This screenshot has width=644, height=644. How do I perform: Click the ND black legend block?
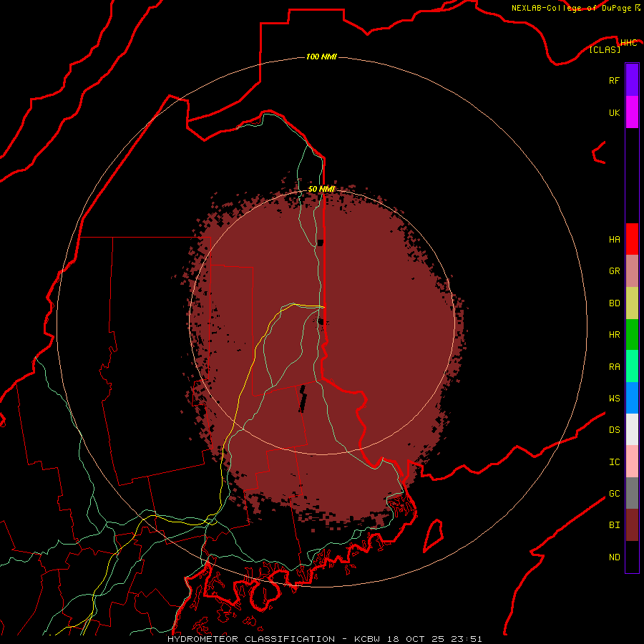[632, 557]
